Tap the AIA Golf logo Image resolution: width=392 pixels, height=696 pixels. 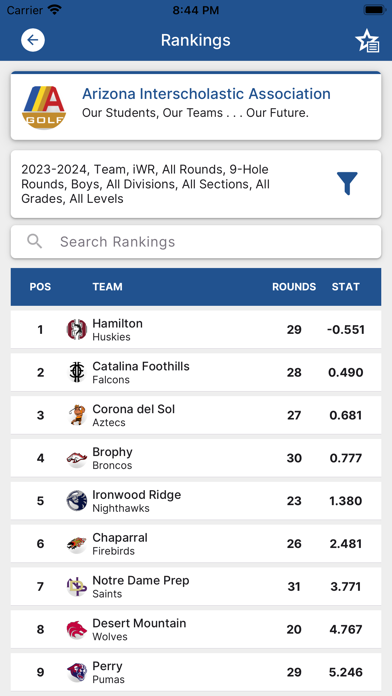point(44,107)
